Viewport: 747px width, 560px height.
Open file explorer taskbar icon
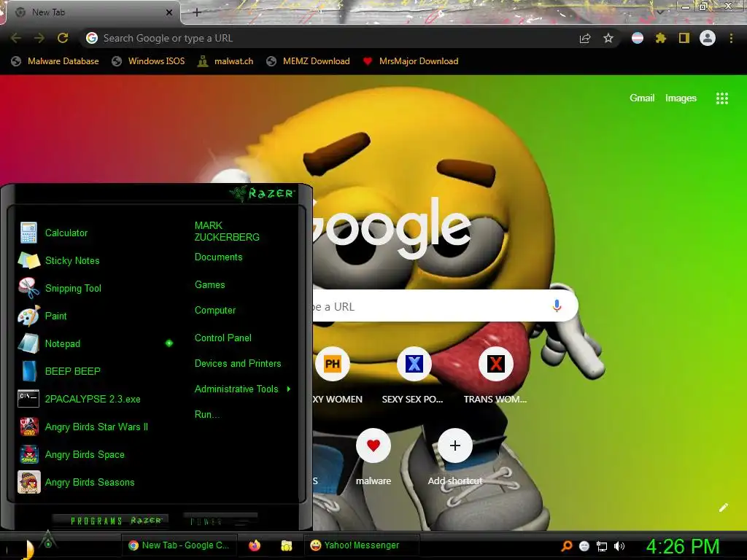tap(286, 545)
